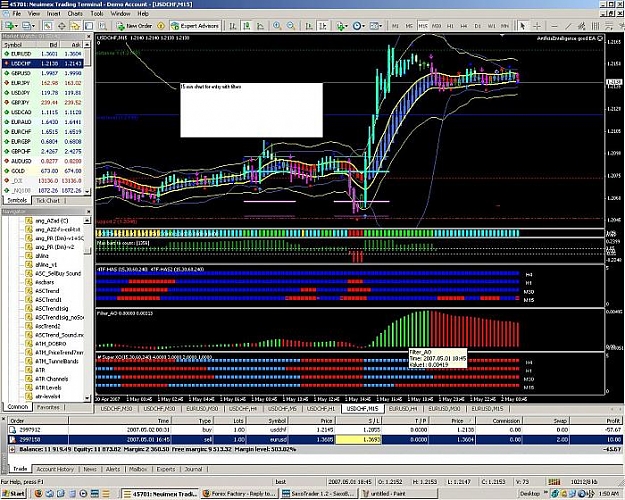Click the yellow MetaEditor icon
The width and height of the screenshot is (625, 500).
click(x=161, y=26)
